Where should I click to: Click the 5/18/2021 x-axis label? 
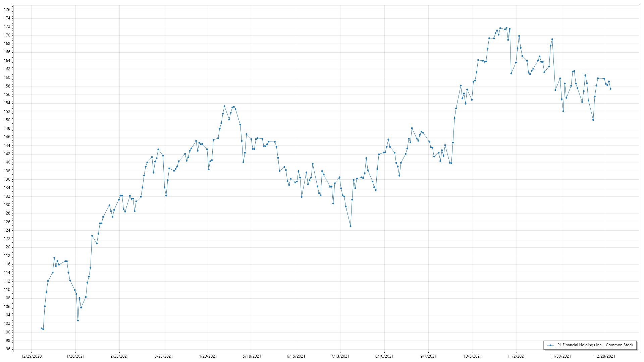coord(252,356)
